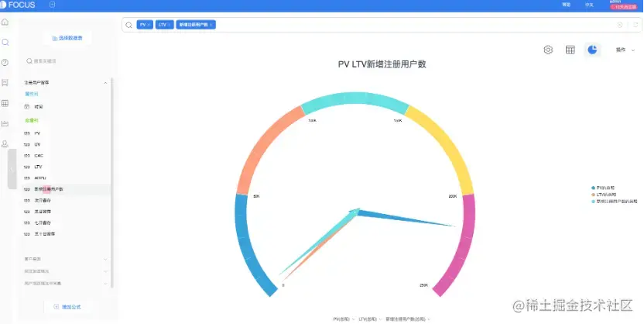
Task: Click the 选择数据表 button
Action: tap(67, 38)
